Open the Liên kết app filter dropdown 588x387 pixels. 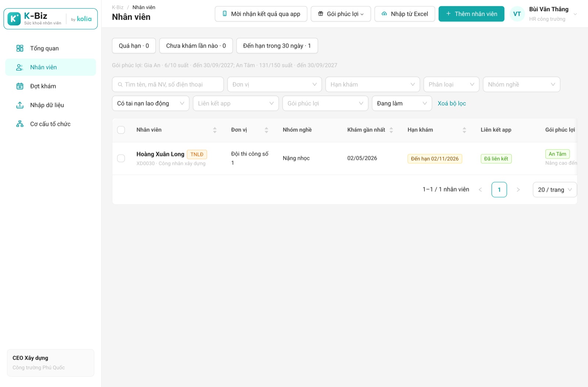point(236,104)
